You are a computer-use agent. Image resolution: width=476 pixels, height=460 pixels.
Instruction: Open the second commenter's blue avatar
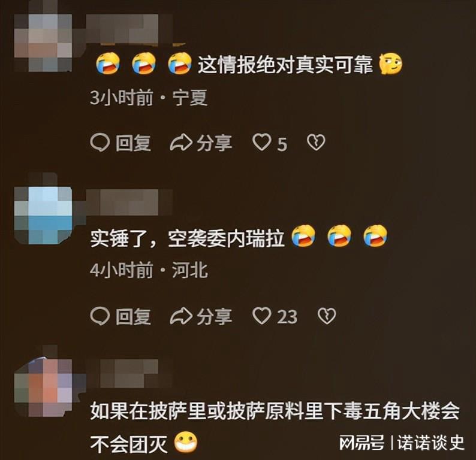pyautogui.click(x=43, y=216)
